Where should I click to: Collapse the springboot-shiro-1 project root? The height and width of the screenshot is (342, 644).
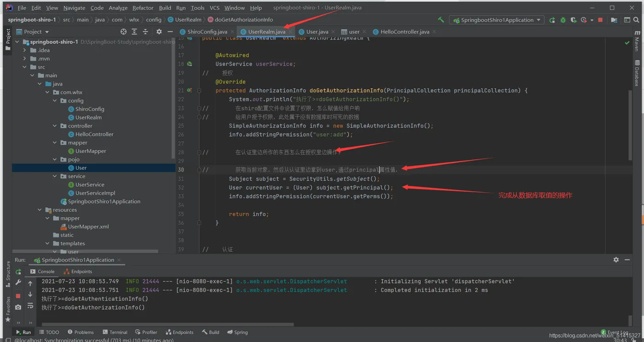17,42
